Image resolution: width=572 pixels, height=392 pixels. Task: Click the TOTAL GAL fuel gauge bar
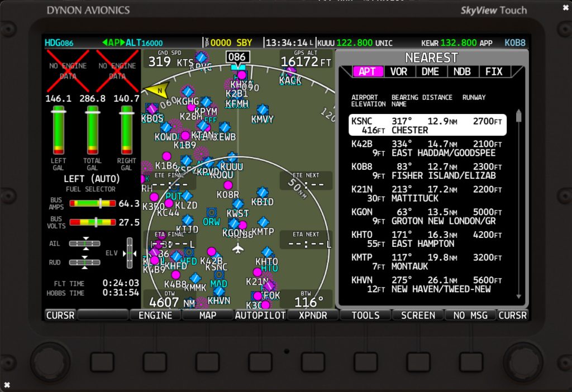coord(92,131)
